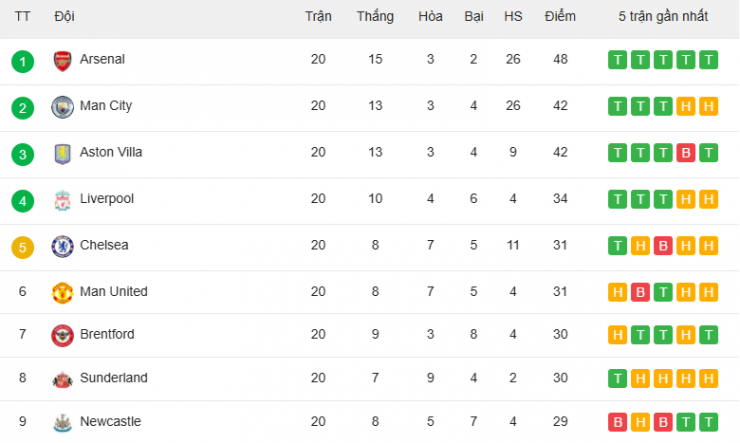740x443 pixels.
Task: Click Newcastle's first red B result badge
Action: [x=617, y=422]
